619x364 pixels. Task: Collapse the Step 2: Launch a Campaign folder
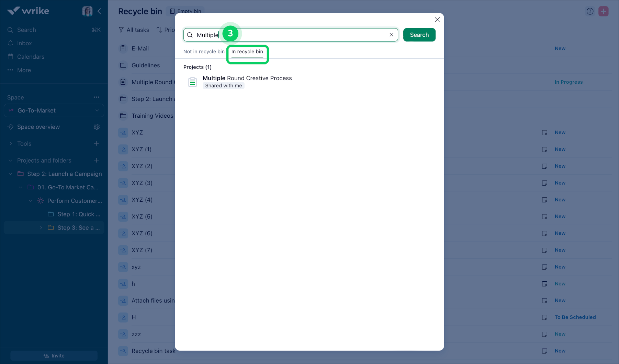click(x=10, y=174)
